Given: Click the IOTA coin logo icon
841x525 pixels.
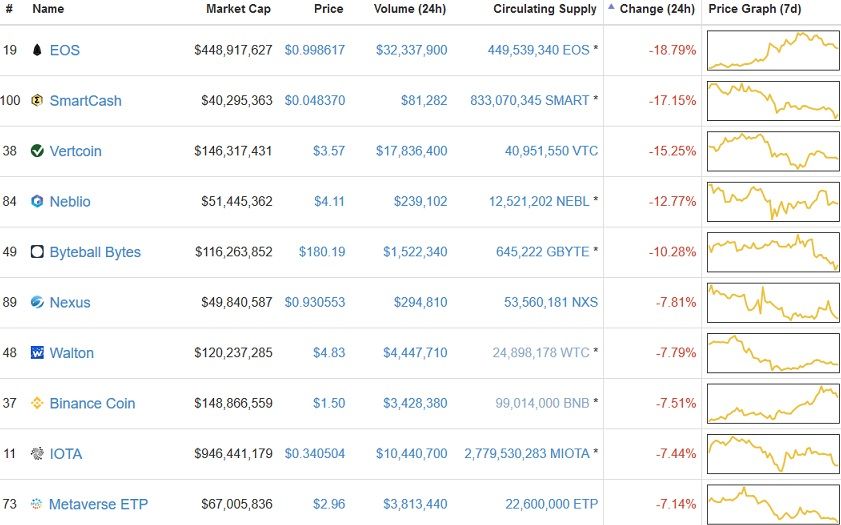Looking at the screenshot, I should tap(37, 454).
